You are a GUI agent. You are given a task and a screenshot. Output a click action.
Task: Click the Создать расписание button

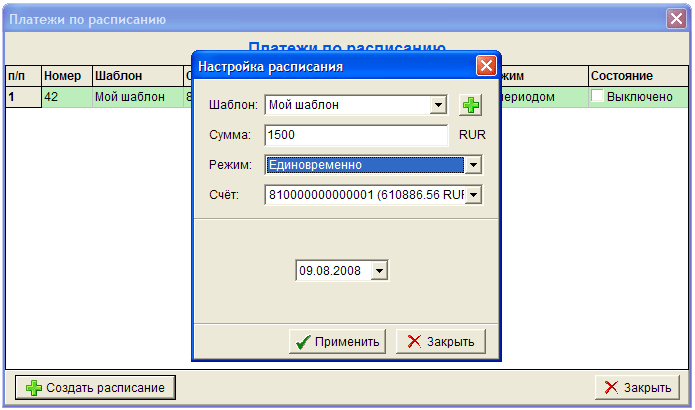[x=96, y=388]
